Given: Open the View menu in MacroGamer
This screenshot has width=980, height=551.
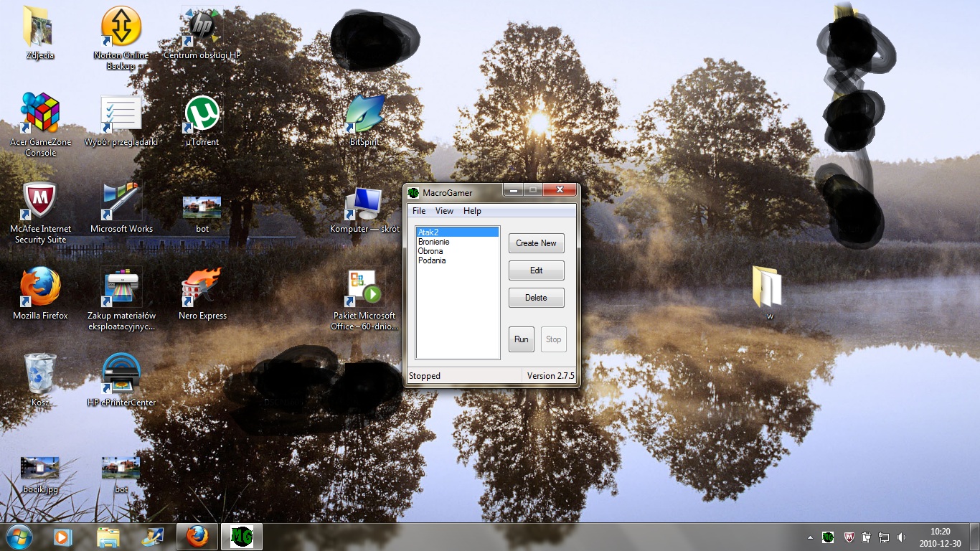Looking at the screenshot, I should [444, 211].
